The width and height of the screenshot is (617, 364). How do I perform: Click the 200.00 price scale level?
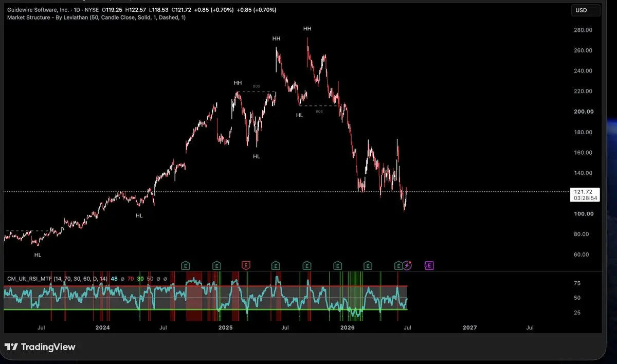584,112
